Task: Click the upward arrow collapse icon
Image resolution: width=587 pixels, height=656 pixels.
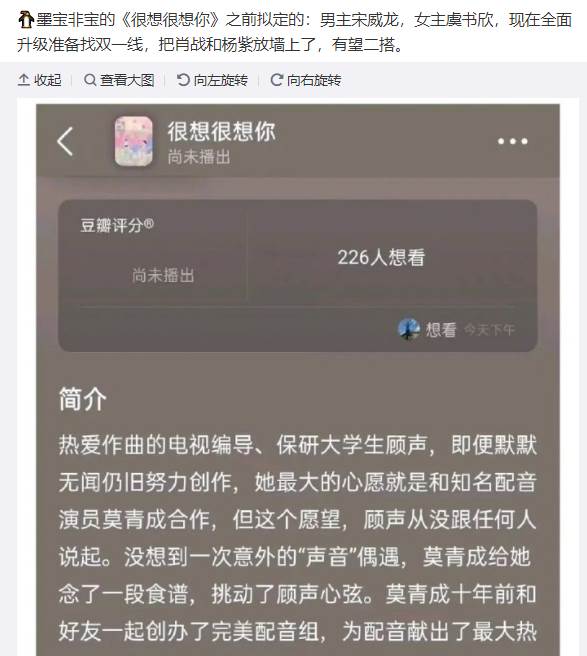Action: 24,79
